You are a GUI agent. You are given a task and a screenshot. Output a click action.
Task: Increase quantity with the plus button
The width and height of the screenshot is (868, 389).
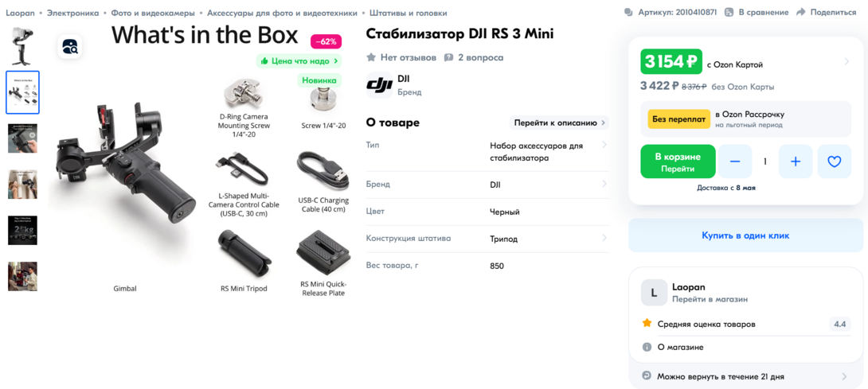point(796,161)
